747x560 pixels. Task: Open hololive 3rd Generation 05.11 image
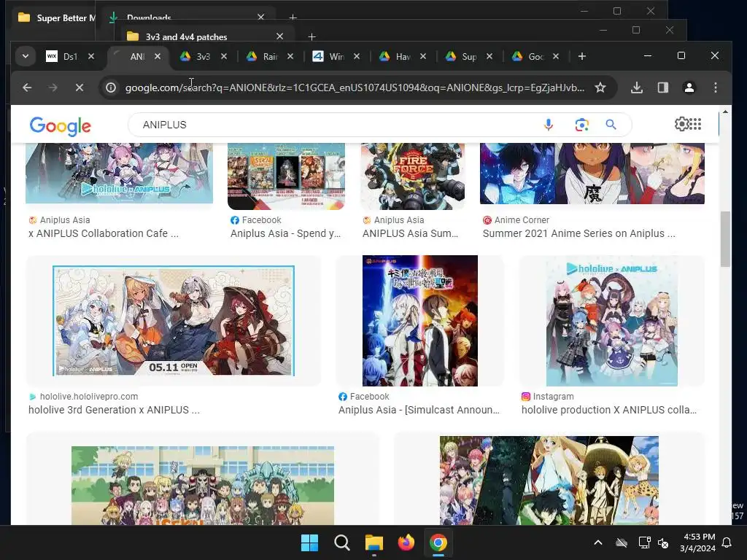point(174,321)
